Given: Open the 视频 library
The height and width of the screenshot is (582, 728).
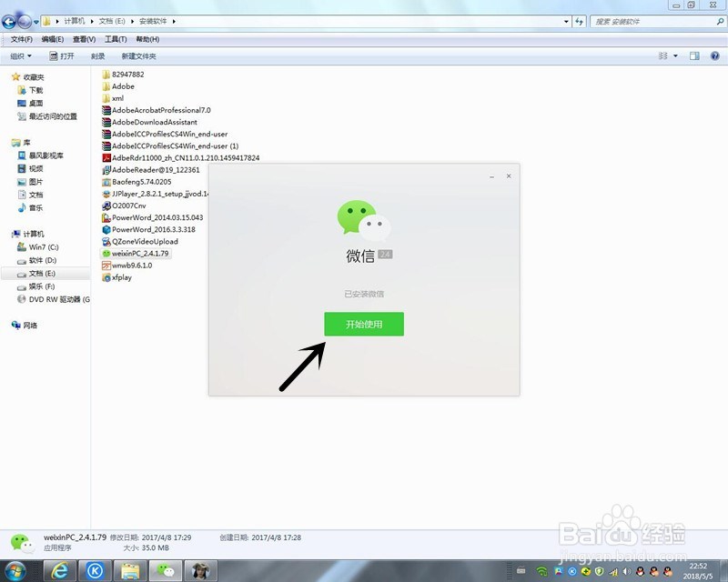Looking at the screenshot, I should pyautogui.click(x=30, y=168).
